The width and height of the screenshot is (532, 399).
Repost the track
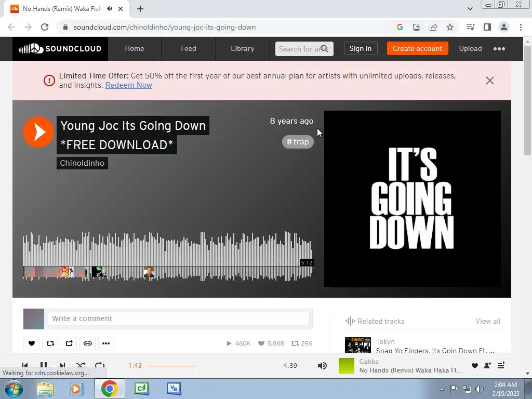coord(50,343)
